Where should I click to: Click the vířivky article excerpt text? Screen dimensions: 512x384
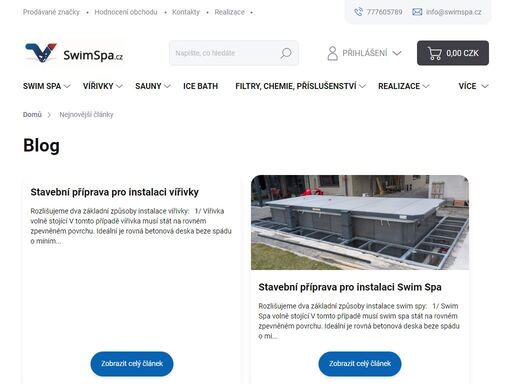tap(131, 226)
